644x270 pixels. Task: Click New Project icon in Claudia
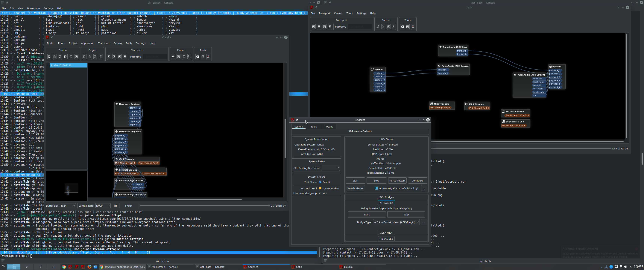(x=84, y=57)
